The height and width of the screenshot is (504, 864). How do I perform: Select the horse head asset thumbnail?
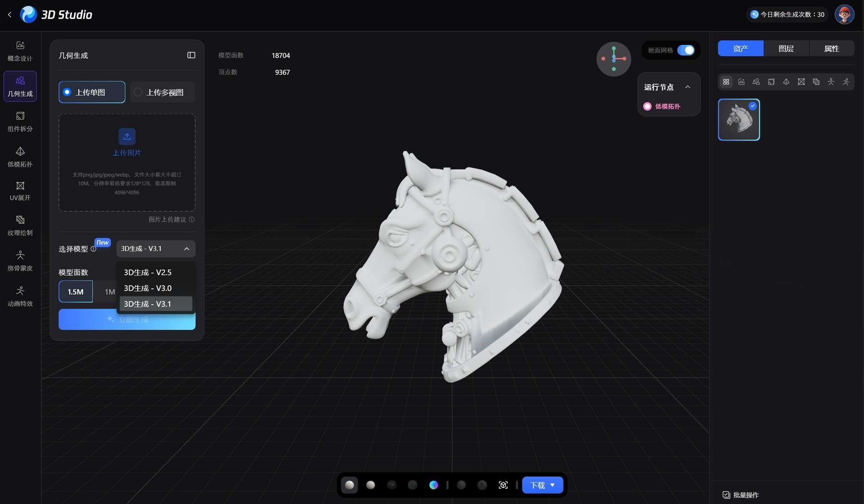pyautogui.click(x=738, y=120)
